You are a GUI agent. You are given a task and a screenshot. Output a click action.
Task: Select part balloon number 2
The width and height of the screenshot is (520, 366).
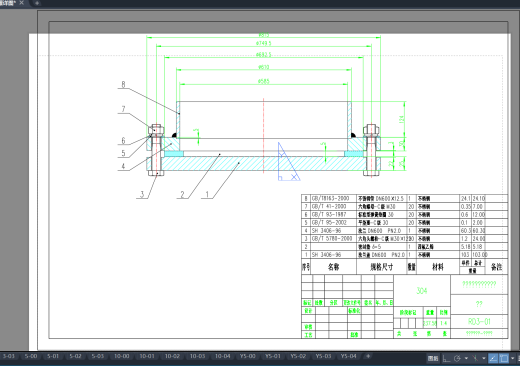click(x=182, y=194)
